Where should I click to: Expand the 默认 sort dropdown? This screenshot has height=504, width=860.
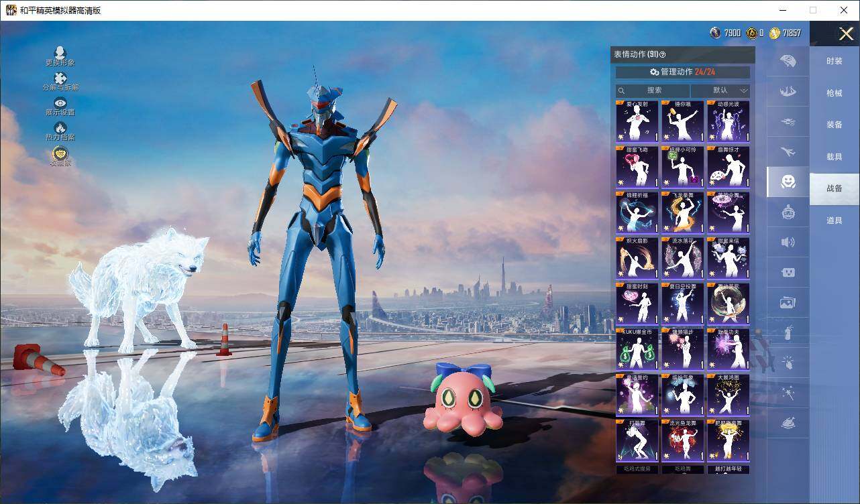click(720, 90)
